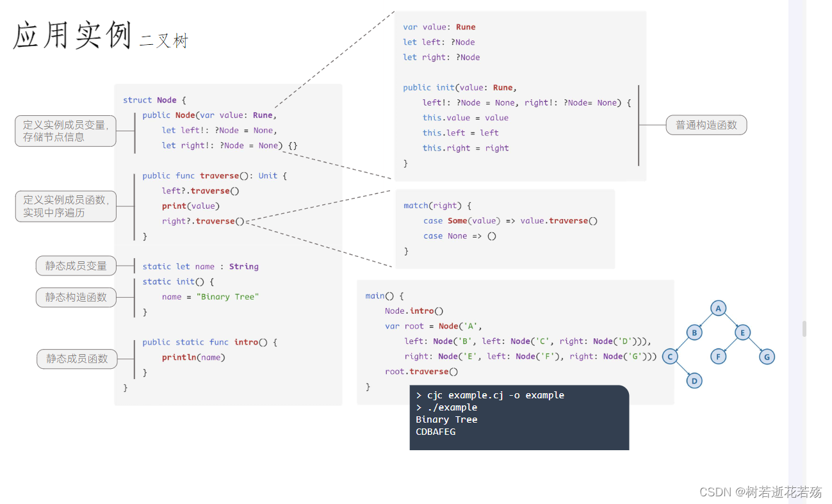832x504 pixels.
Task: Click code line "public Node(var value: Rune,"
Action: (x=209, y=115)
